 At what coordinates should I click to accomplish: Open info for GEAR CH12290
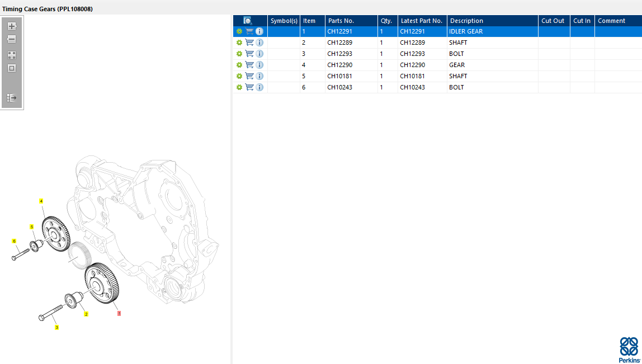[x=259, y=65]
